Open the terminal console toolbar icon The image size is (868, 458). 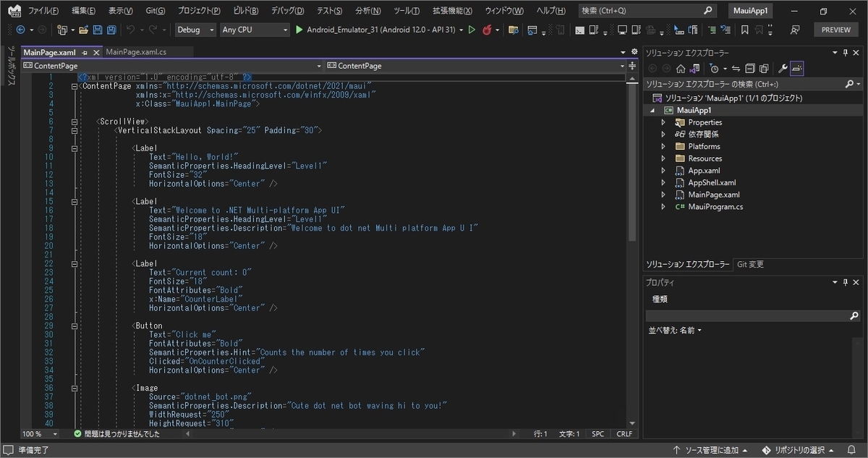tap(579, 30)
